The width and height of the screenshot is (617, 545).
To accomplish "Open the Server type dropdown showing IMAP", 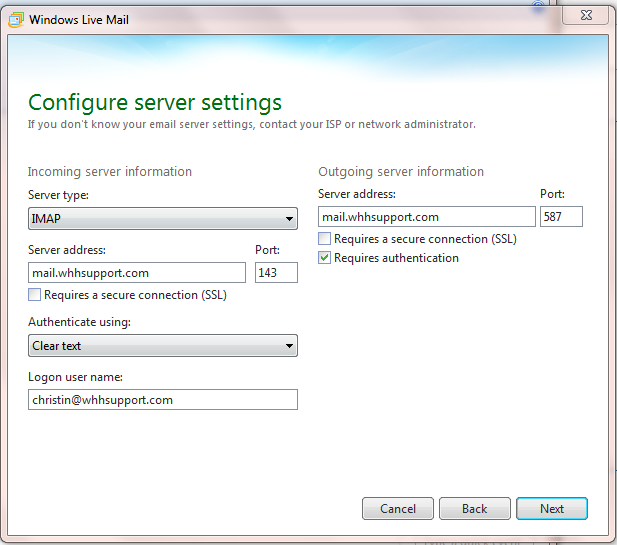I will 162,218.
